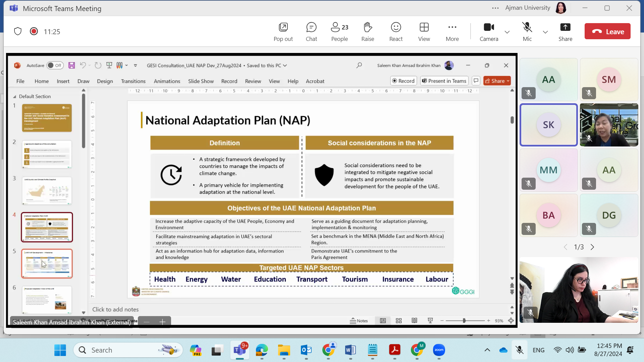Click the PowerPoint zoom slider

click(464, 321)
